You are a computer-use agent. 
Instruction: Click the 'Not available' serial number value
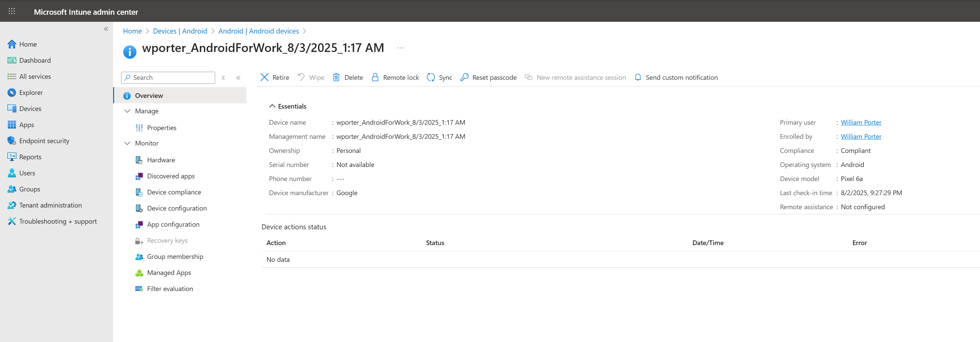click(355, 165)
